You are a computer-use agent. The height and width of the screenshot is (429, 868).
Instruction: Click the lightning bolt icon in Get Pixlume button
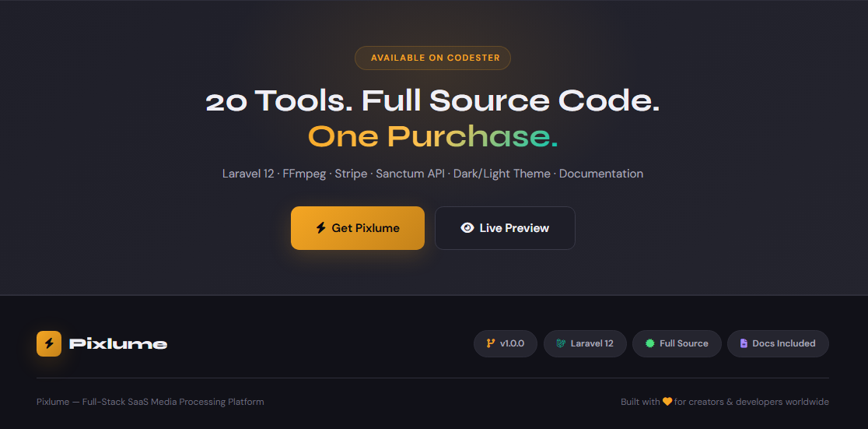click(320, 228)
